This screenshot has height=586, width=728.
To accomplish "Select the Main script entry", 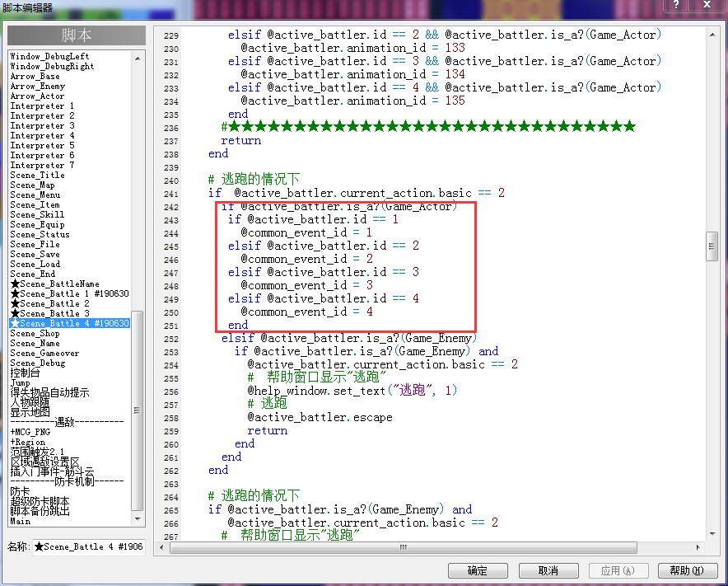I will coord(21,522).
